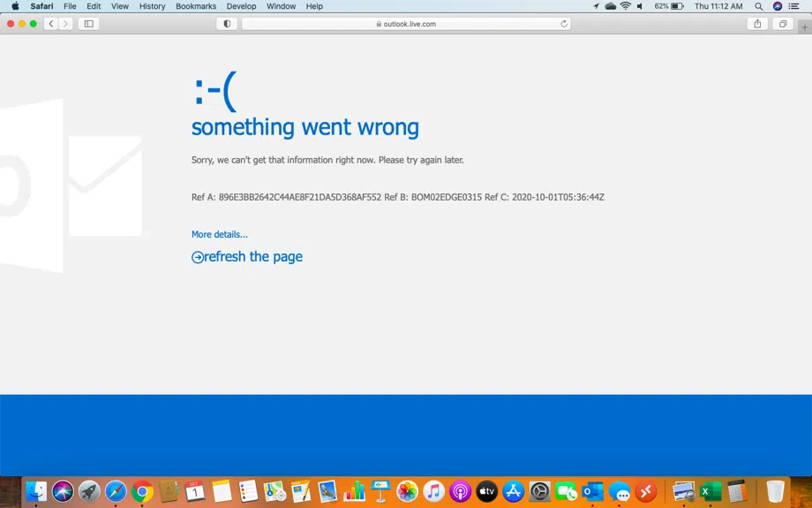Open Calculator from the Dock
Viewport: 812px width, 508px height.
(737, 491)
